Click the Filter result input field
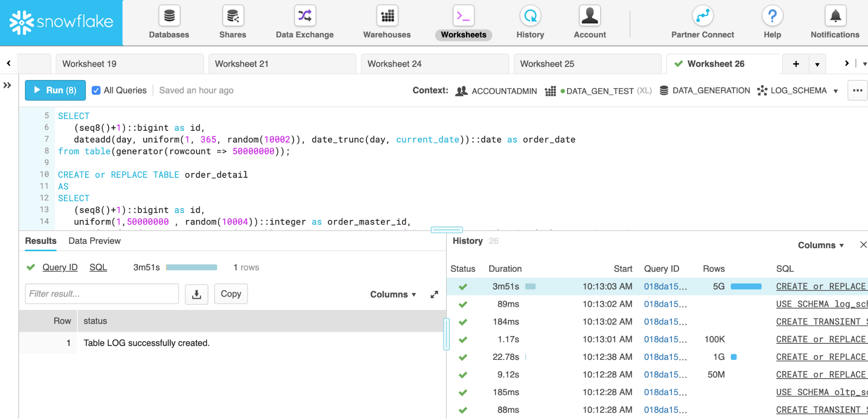Viewport: 868px width, 419px height. [102, 294]
